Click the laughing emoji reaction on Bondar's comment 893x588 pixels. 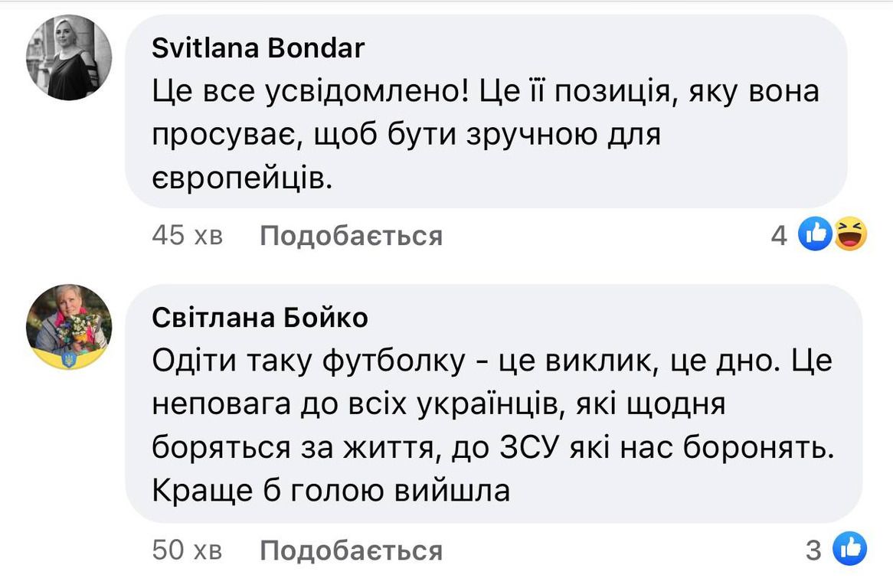849,235
